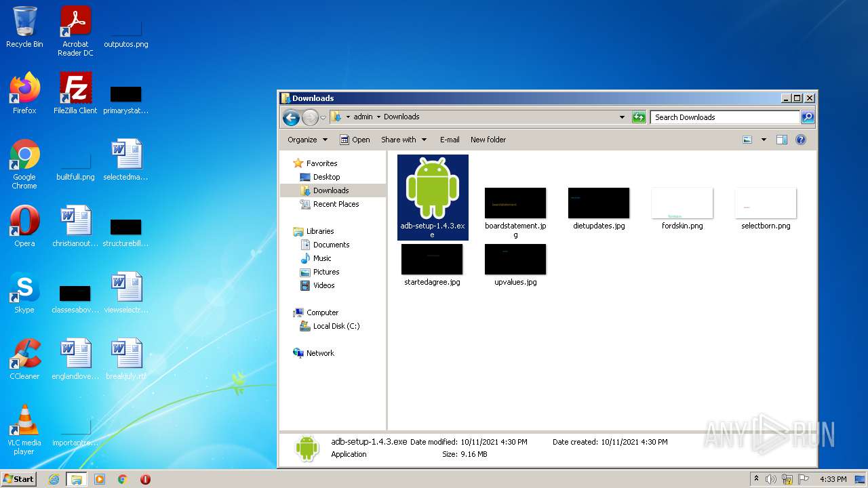Click the volume speaker tray icon
This screenshot has width=868, height=488.
click(x=771, y=479)
